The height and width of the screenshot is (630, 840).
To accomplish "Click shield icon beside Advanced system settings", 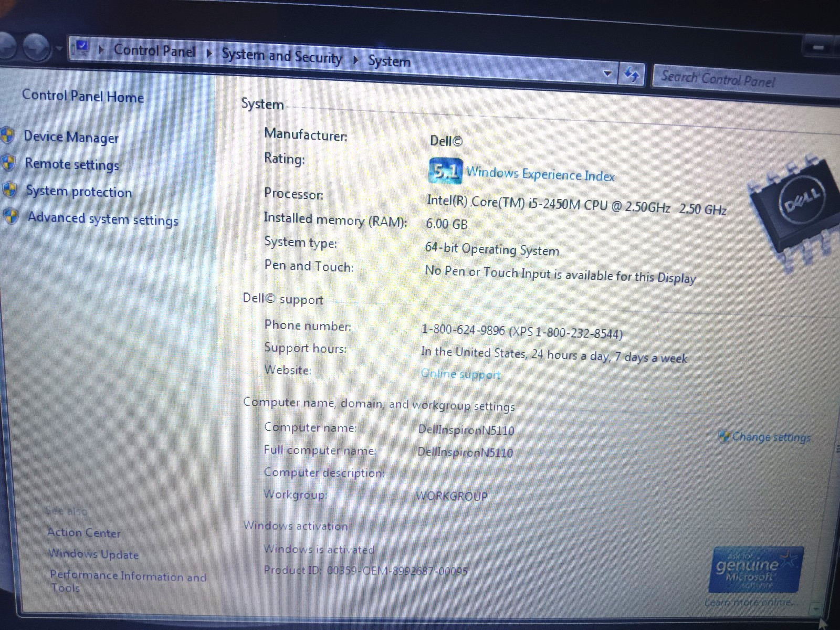I will (11, 216).
